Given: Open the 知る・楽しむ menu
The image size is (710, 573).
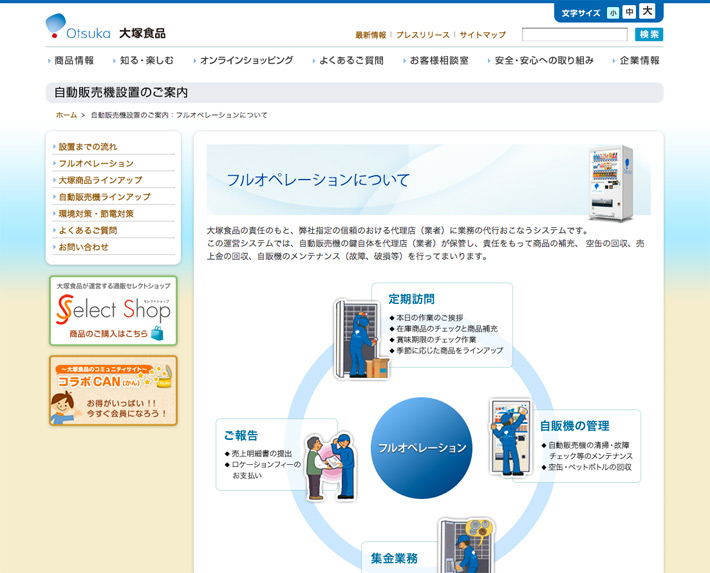Looking at the screenshot, I should click(146, 60).
